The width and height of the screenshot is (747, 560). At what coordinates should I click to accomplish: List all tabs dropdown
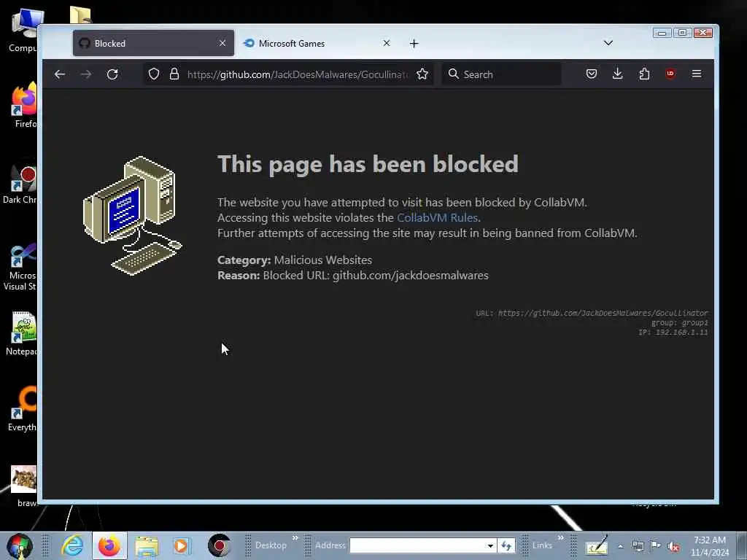click(x=608, y=43)
